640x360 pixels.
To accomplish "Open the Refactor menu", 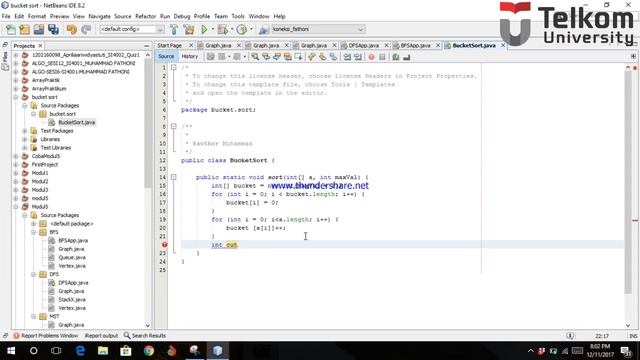I will [145, 16].
